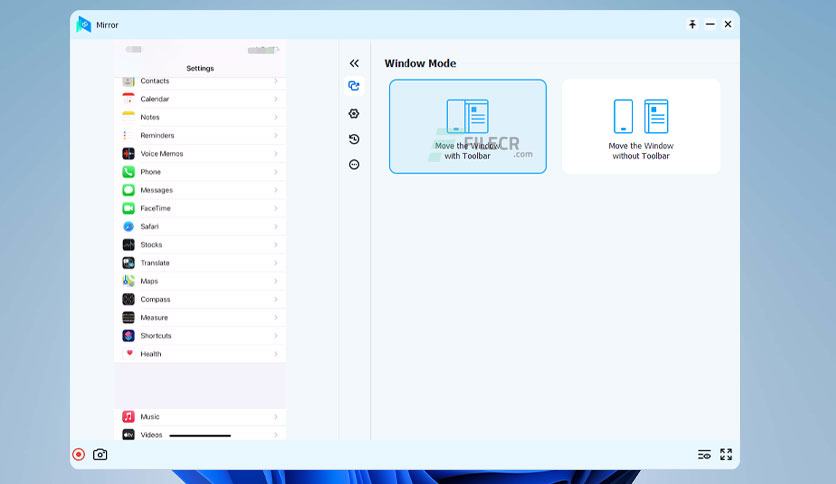Enter full screen with expand arrows icon

[x=726, y=454]
